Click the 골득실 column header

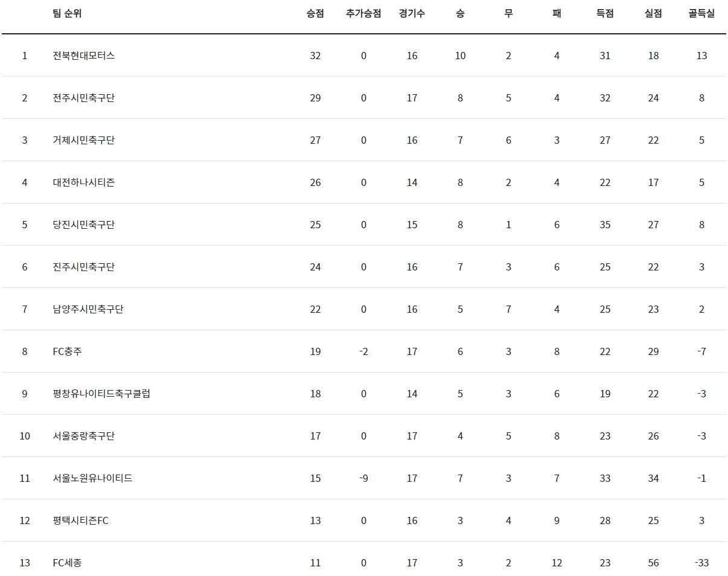(x=701, y=13)
